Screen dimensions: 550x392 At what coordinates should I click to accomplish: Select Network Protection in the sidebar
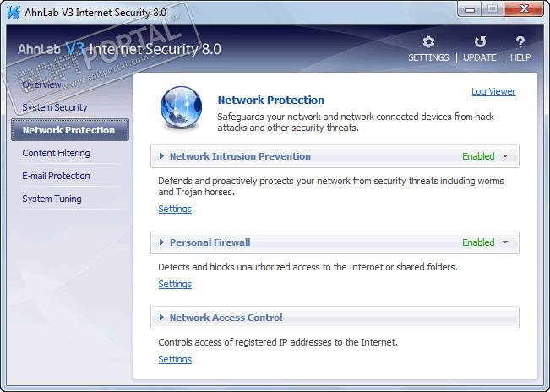point(68,130)
